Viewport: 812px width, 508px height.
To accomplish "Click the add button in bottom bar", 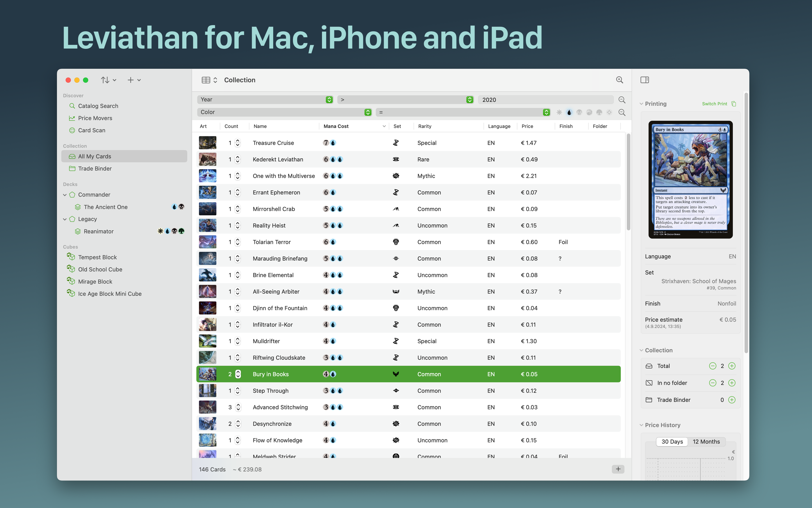I will [x=618, y=469].
